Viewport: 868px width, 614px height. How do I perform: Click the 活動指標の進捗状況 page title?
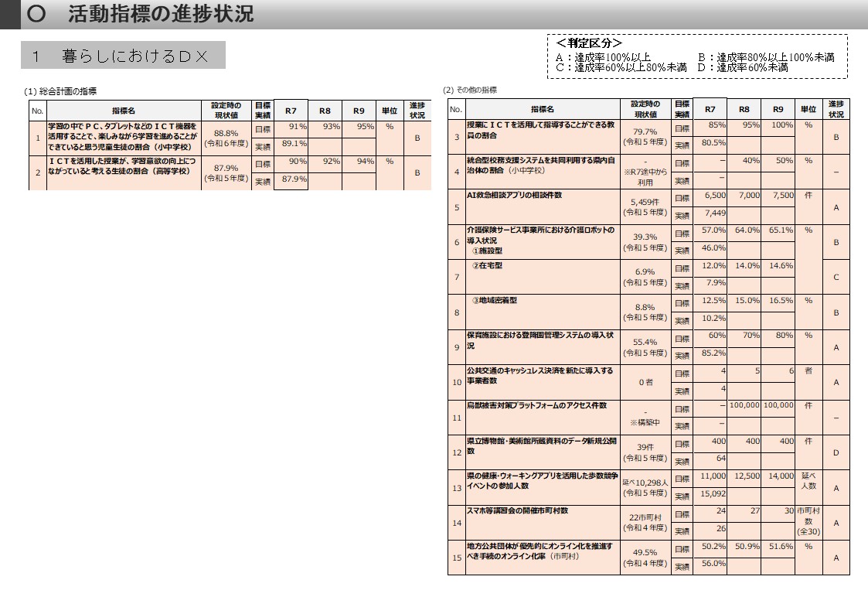pos(161,14)
